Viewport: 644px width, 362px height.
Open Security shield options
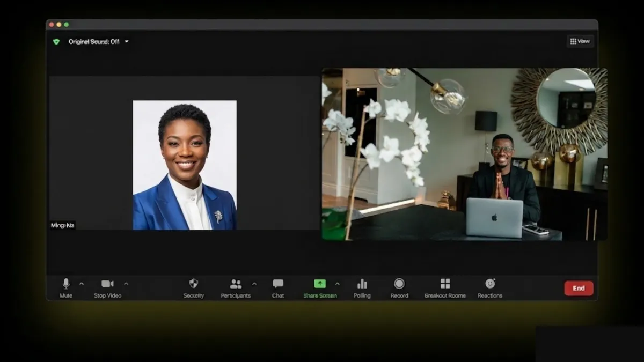(x=194, y=288)
